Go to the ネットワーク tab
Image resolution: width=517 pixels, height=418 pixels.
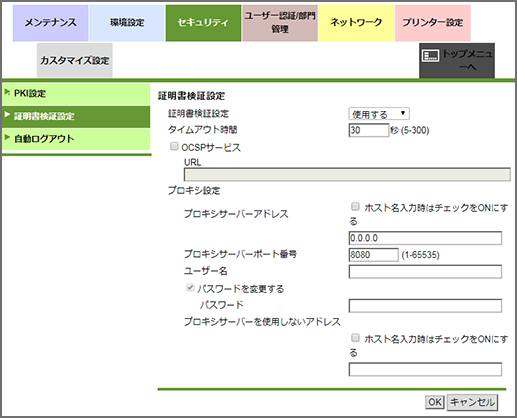(356, 23)
